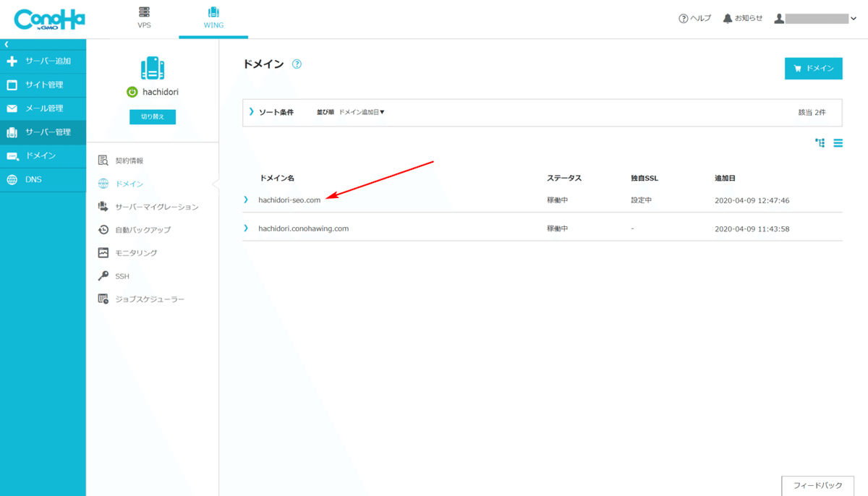
Task: Click date 2020-04-09 11:43:58
Action: [752, 229]
